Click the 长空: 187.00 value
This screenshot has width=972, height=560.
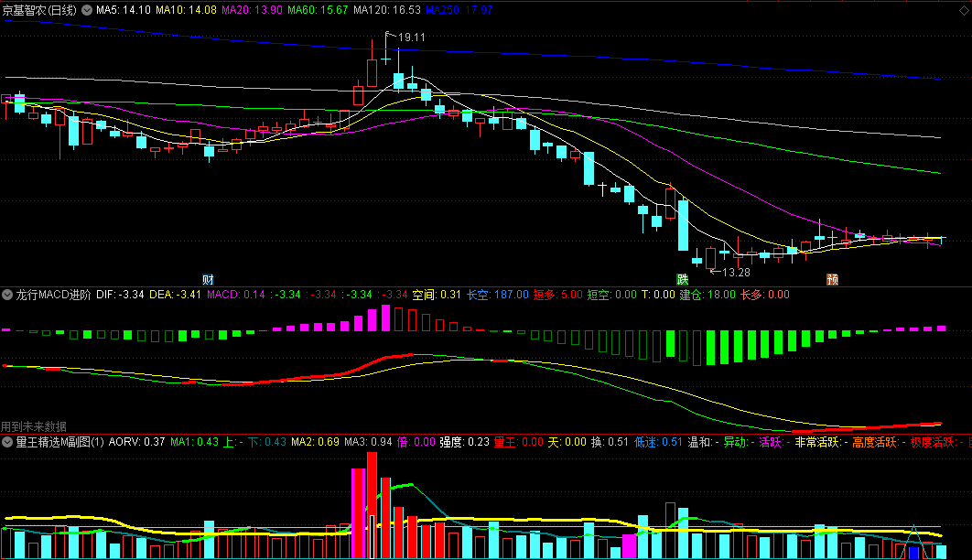[497, 295]
